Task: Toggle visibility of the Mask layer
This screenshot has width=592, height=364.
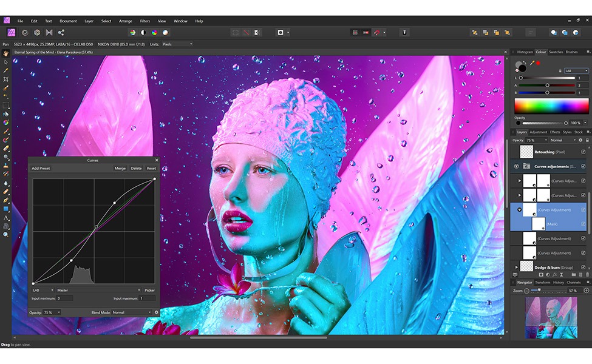Action: tap(583, 224)
